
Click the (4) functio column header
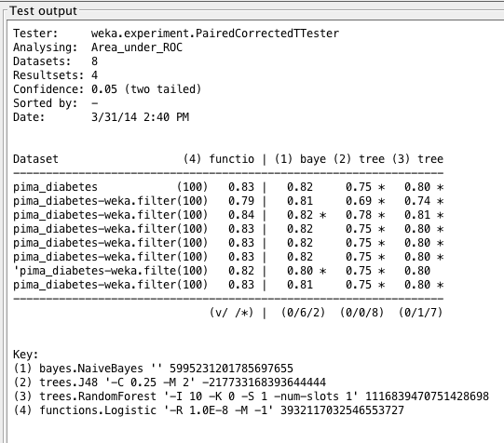pyautogui.click(x=219, y=159)
